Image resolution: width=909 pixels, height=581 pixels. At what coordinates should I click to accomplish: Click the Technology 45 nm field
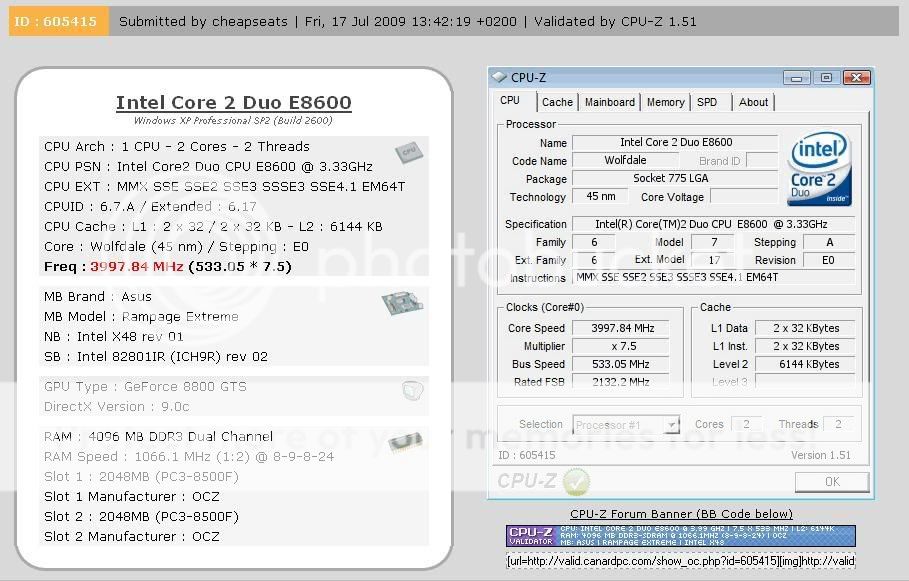(601, 197)
